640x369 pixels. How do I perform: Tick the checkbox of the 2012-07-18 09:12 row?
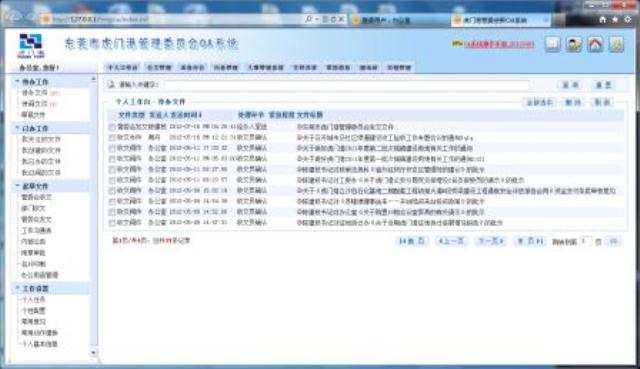click(x=112, y=138)
